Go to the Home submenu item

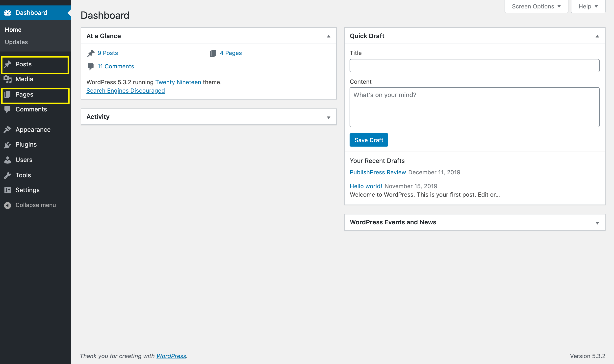point(13,30)
